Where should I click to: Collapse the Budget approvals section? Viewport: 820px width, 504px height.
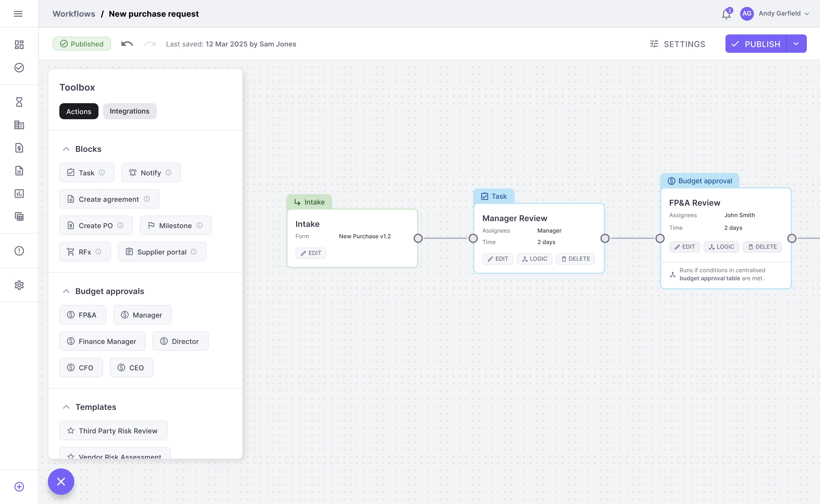[x=66, y=291]
